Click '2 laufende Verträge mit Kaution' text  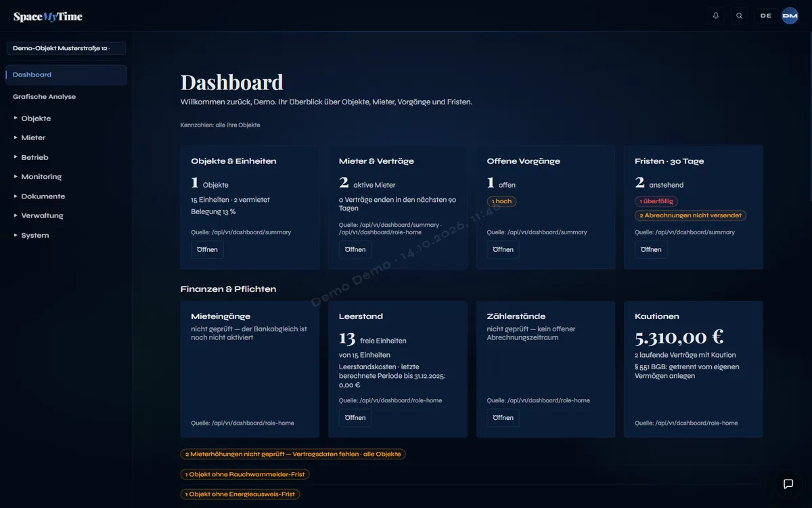[x=685, y=355]
